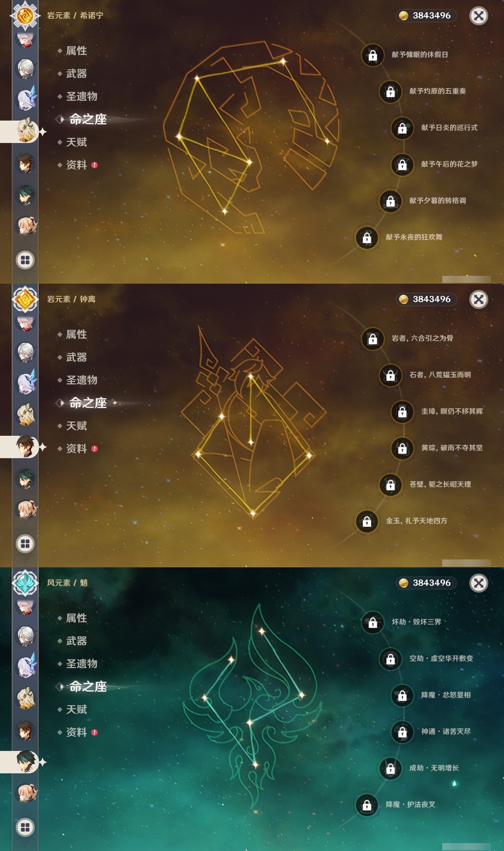Select Zhongli portrait in top panel sidebar
The width and height of the screenshot is (504, 851).
pos(26,163)
